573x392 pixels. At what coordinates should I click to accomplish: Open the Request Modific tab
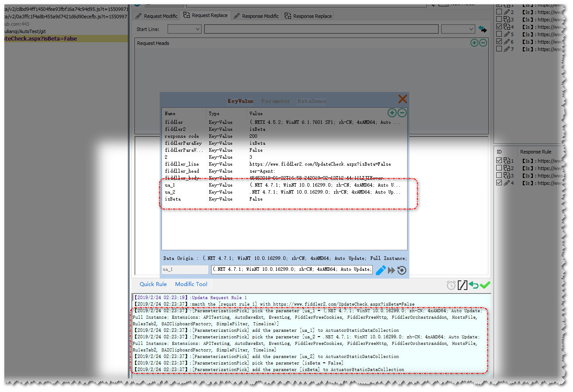[157, 16]
